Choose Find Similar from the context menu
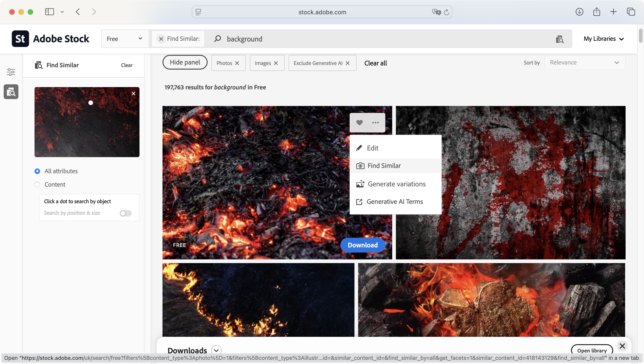The image size is (644, 364). (395, 166)
